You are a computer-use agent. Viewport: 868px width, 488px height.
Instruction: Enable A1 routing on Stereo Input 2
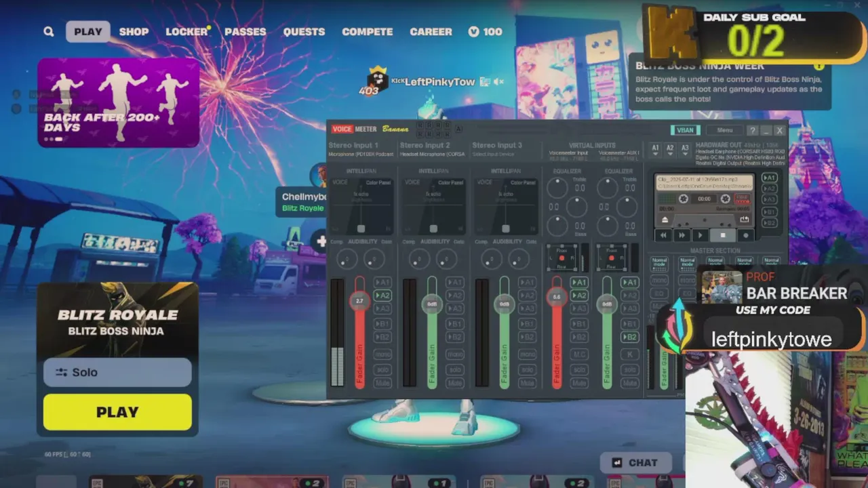(455, 283)
